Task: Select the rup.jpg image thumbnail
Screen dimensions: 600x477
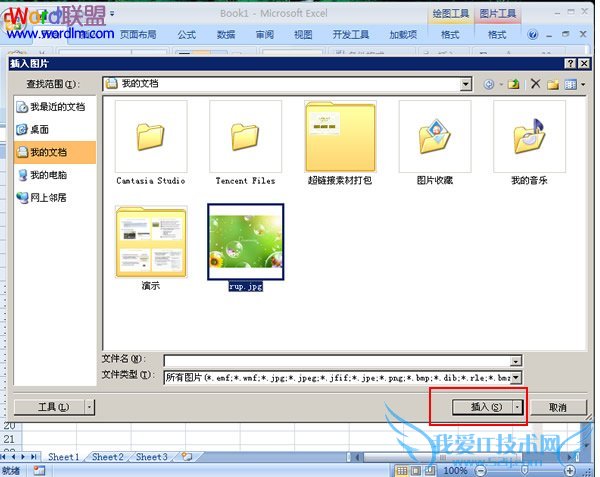Action: coord(246,242)
